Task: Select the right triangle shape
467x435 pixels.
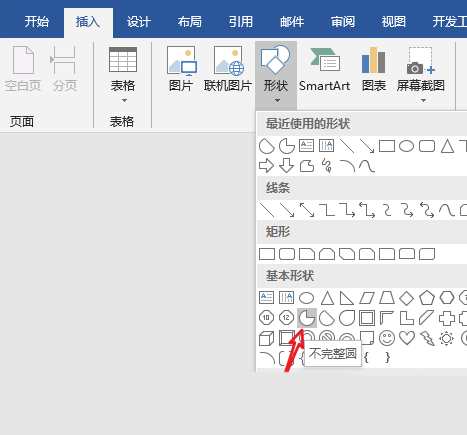Action: [x=347, y=298]
